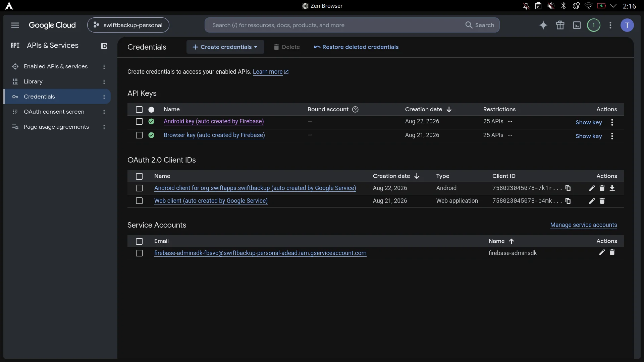Sort API Keys by Creation date
The image size is (644, 362).
click(428, 109)
